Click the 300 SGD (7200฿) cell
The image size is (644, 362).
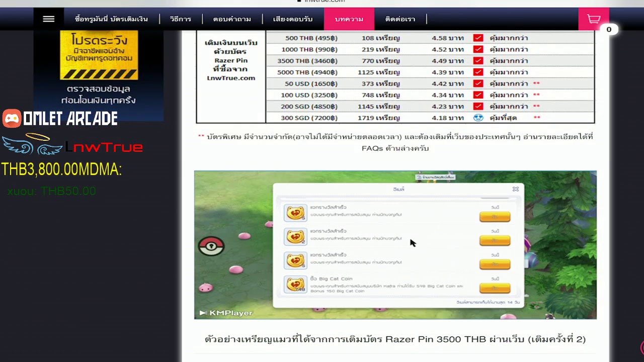pyautogui.click(x=309, y=118)
